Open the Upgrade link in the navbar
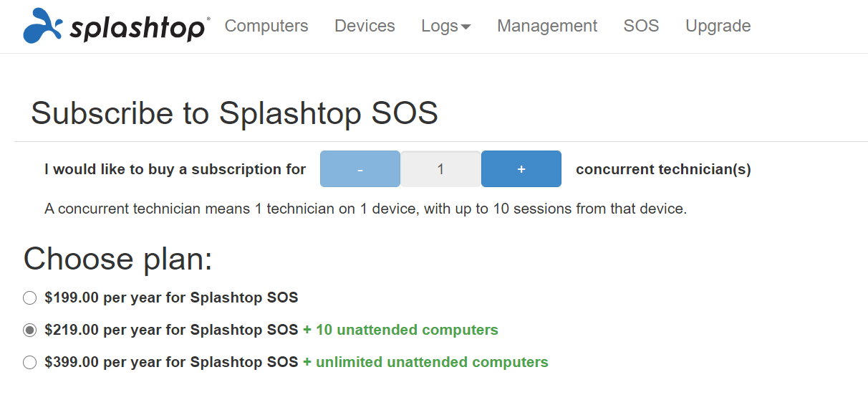Screen dimensions: 868x395 [718, 26]
